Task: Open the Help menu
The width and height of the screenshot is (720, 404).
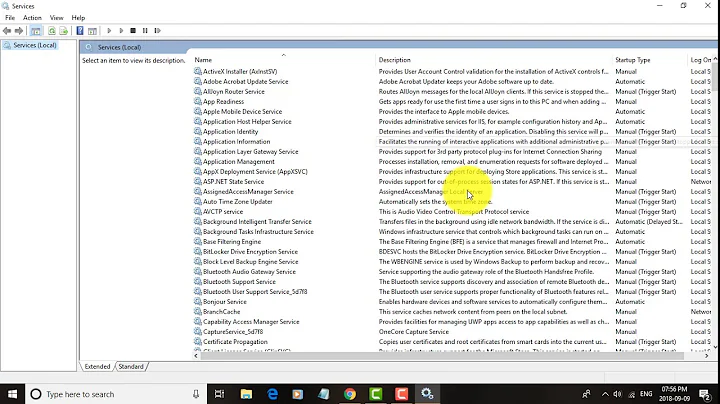Action: coord(78,17)
